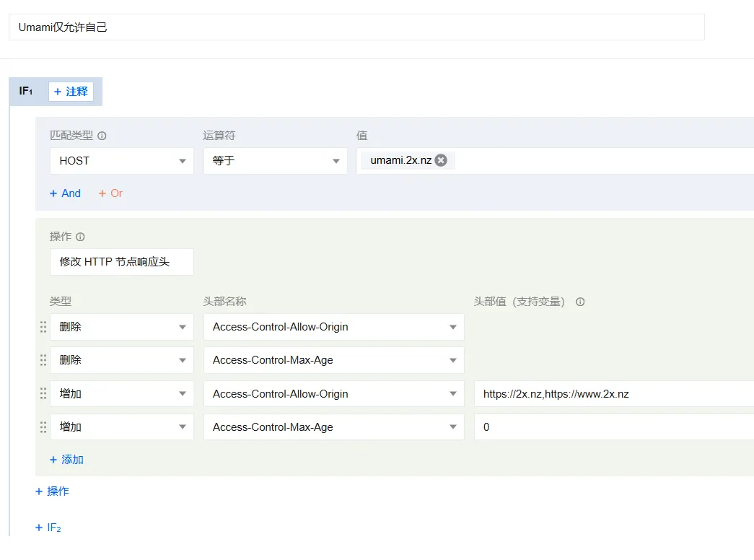This screenshot has width=754, height=560.
Task: Add a new IF₂ rule block
Action: 48,528
